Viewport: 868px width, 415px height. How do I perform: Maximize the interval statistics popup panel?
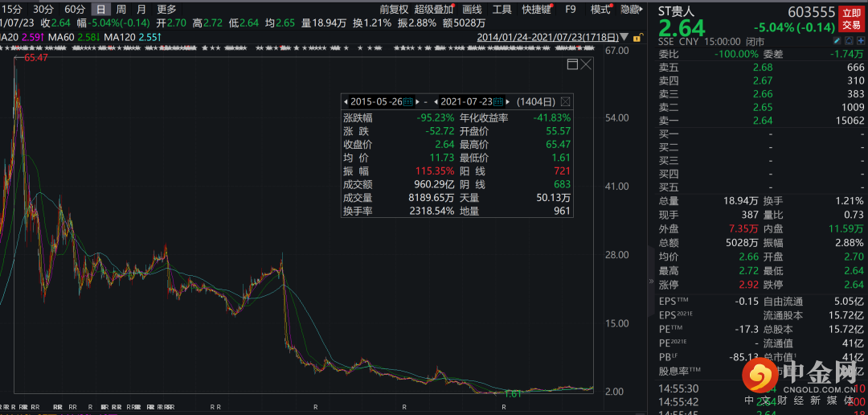pyautogui.click(x=572, y=64)
